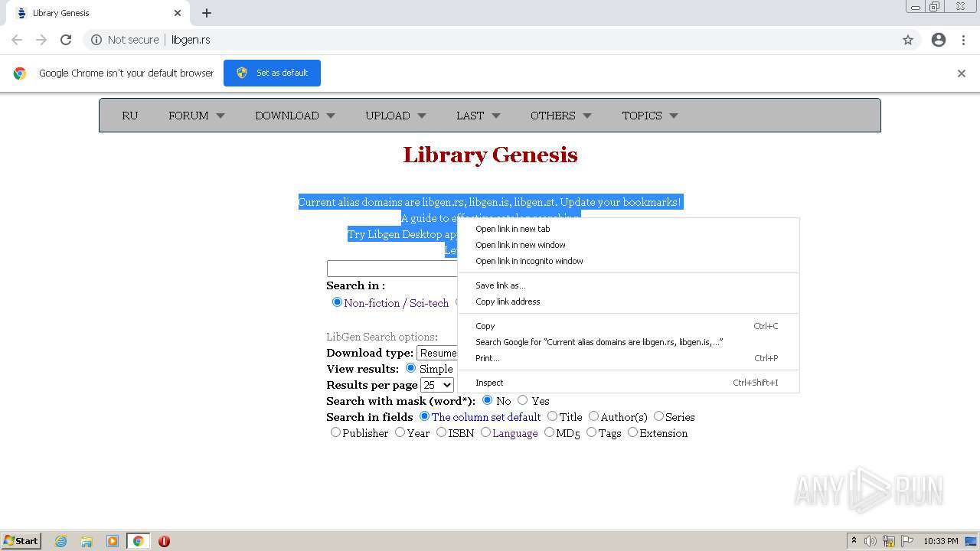Click the Action Center flag tray icon

907,541
